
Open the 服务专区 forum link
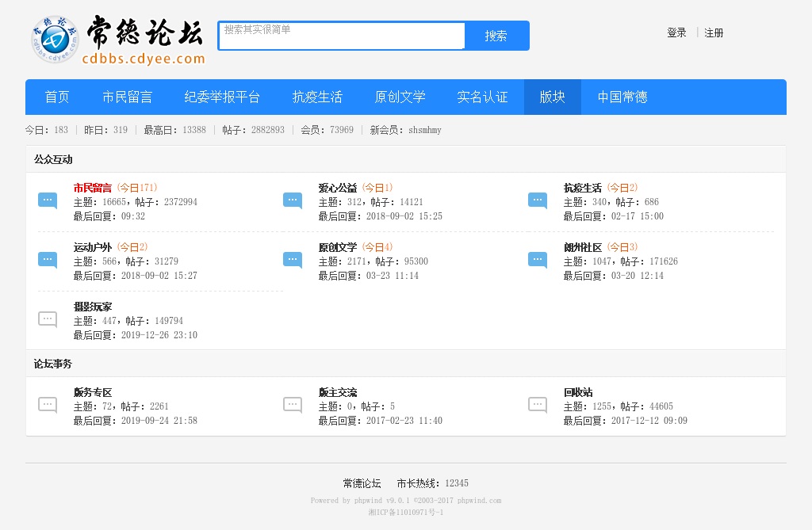[93, 392]
